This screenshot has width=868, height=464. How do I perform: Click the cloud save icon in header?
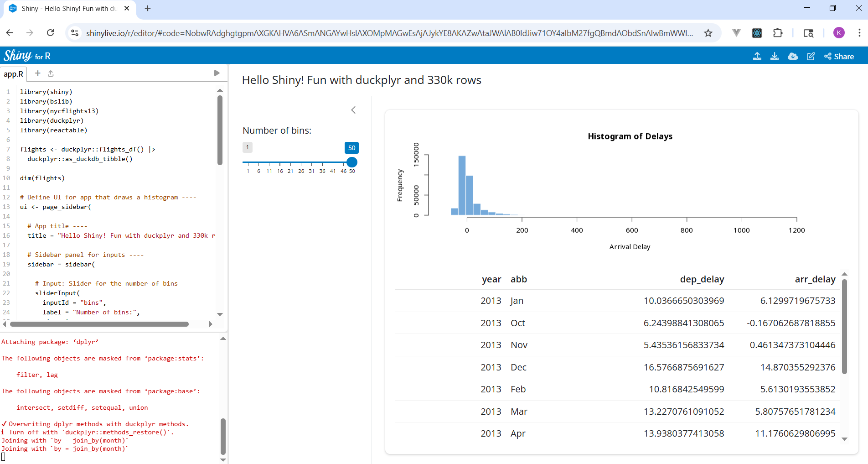pyautogui.click(x=793, y=56)
